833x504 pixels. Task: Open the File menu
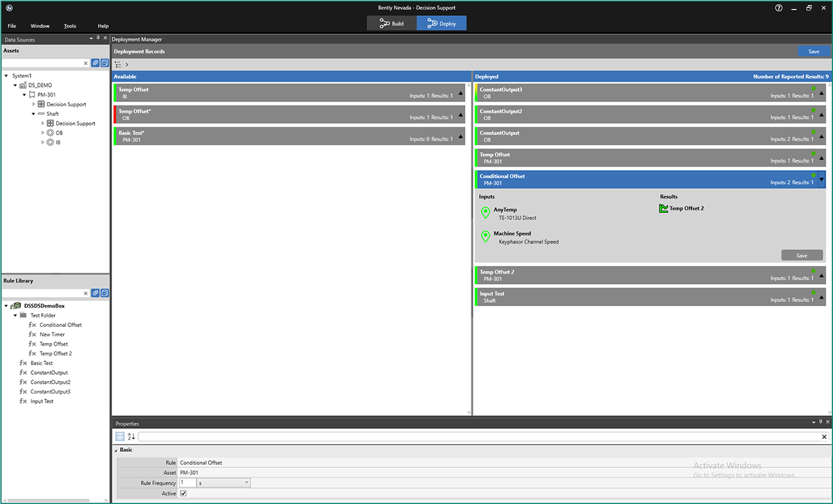[x=12, y=26]
